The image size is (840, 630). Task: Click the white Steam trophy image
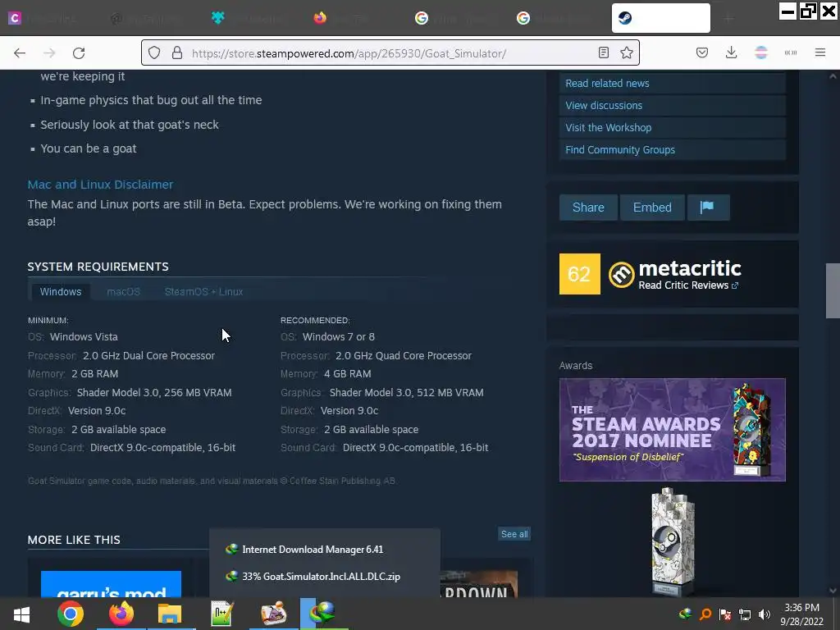click(673, 541)
